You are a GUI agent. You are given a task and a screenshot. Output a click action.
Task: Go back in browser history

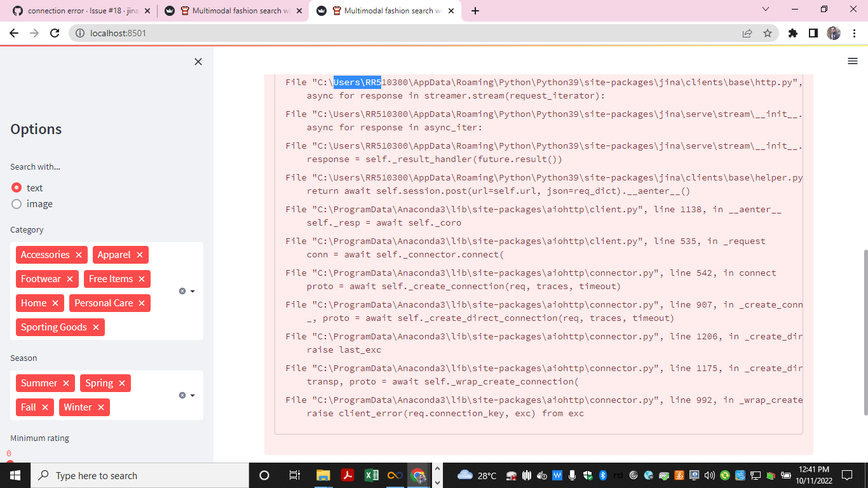tap(14, 33)
